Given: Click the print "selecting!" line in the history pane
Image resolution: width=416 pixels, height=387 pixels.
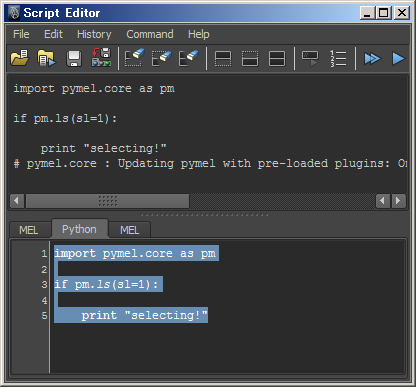Looking at the screenshot, I should tap(104, 148).
